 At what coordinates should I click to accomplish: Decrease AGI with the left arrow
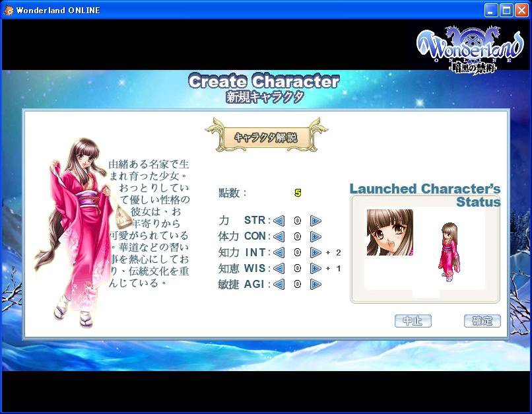tap(279, 284)
